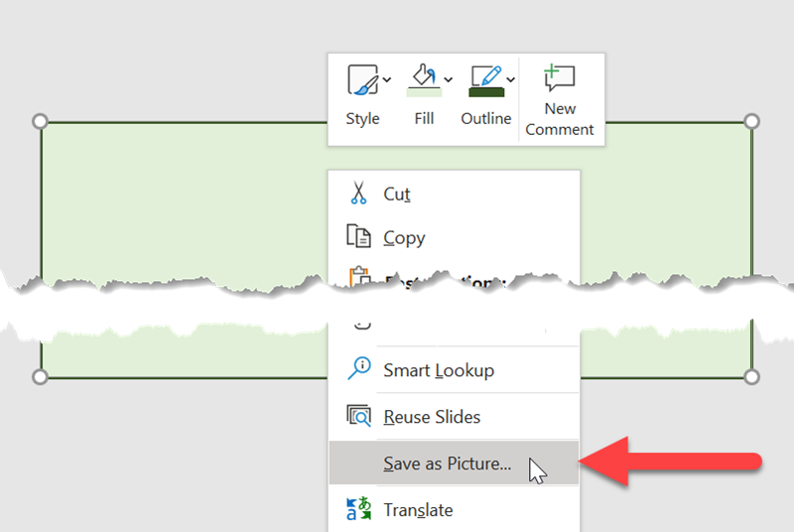This screenshot has width=794, height=532.
Task: Click the top-right resize handle of rectangle
Action: tap(751, 121)
